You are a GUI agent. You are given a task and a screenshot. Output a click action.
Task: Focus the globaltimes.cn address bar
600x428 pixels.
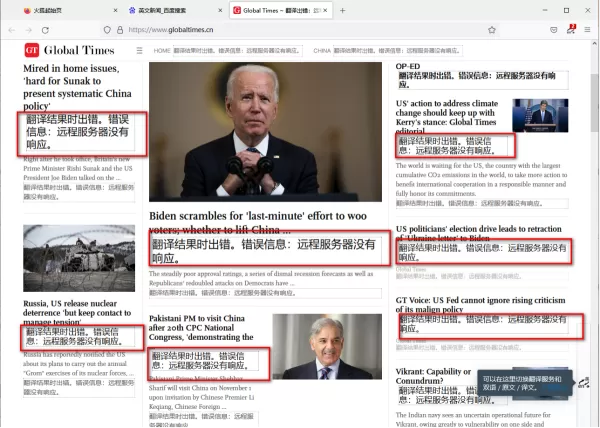pyautogui.click(x=302, y=30)
